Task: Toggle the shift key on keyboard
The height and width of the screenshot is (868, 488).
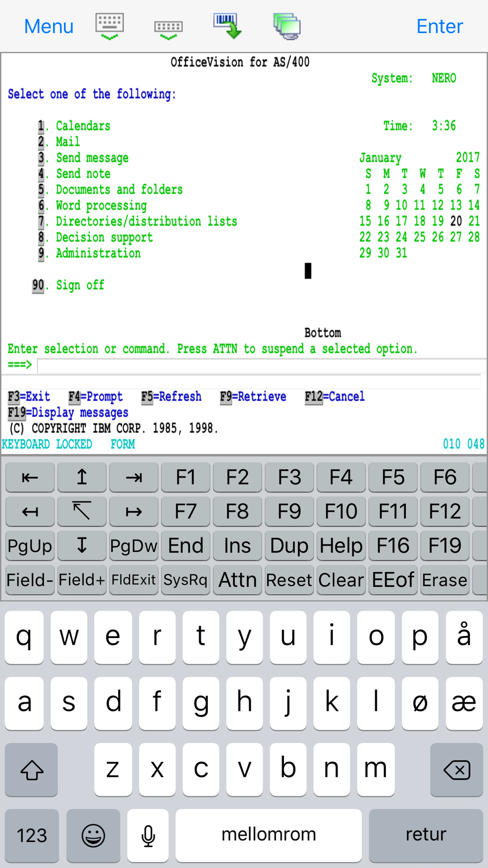Action: pos(32,770)
